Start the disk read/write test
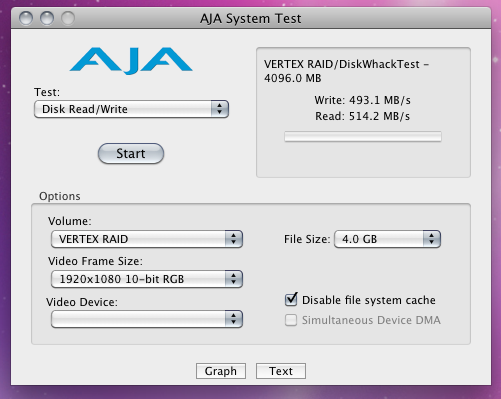501x399 pixels. (131, 153)
